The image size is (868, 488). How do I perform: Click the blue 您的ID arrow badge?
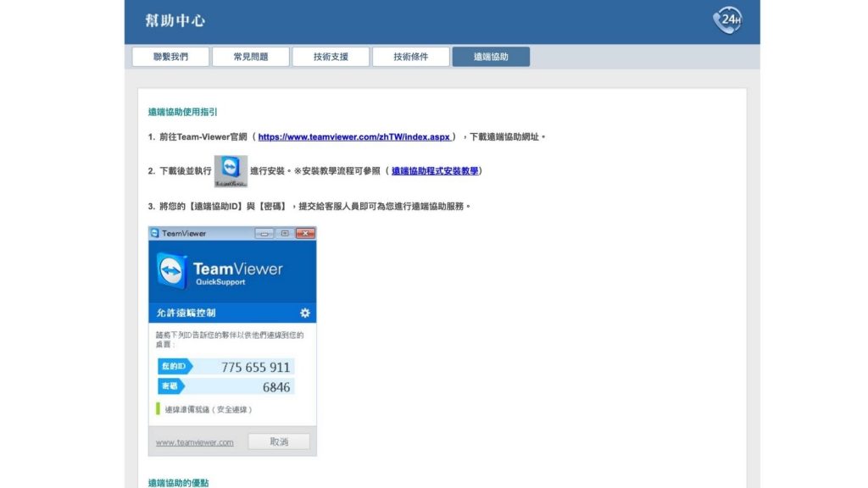click(x=174, y=367)
